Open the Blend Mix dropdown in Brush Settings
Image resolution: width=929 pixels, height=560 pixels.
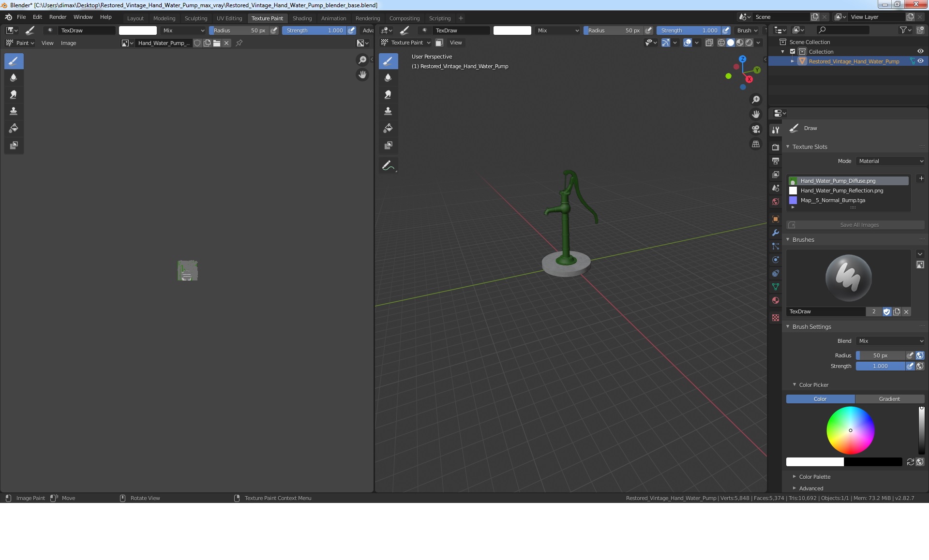(890, 341)
